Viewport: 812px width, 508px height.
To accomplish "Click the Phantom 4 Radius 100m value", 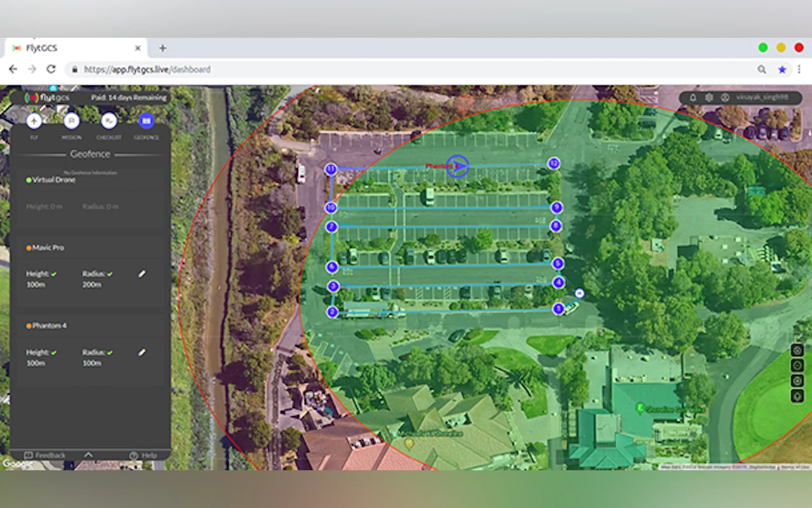I will [x=92, y=363].
